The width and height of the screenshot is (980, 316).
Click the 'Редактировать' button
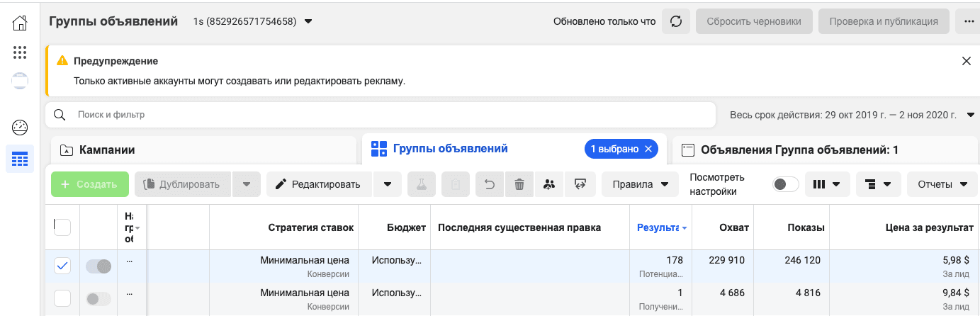[x=318, y=184]
